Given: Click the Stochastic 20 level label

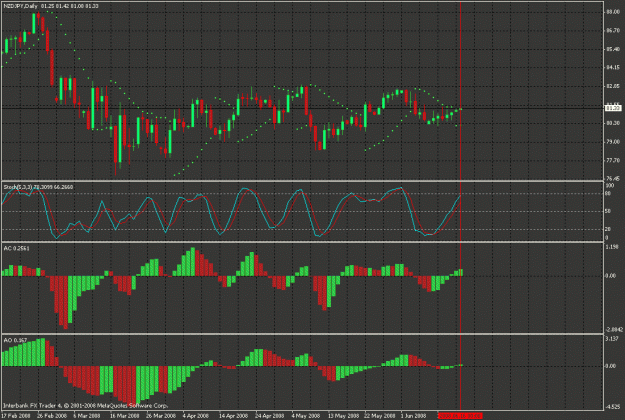Looking at the screenshot, I should coord(608,229).
